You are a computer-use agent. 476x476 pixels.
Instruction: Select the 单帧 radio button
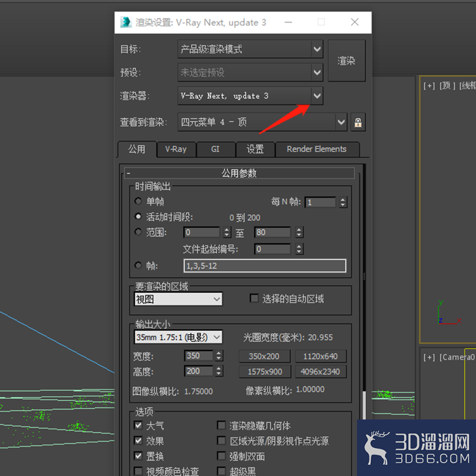pos(138,201)
